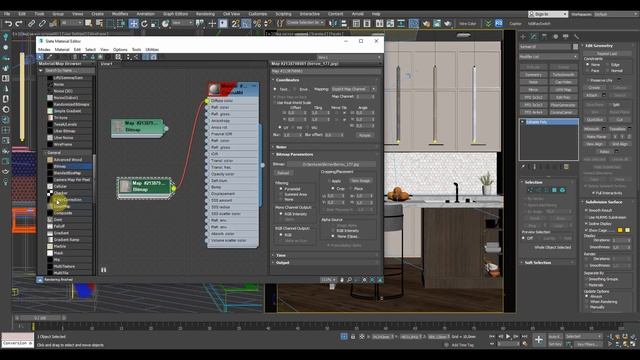Click the object color swatch beside name
This screenshot has width=640, height=360.
tap(576, 47)
